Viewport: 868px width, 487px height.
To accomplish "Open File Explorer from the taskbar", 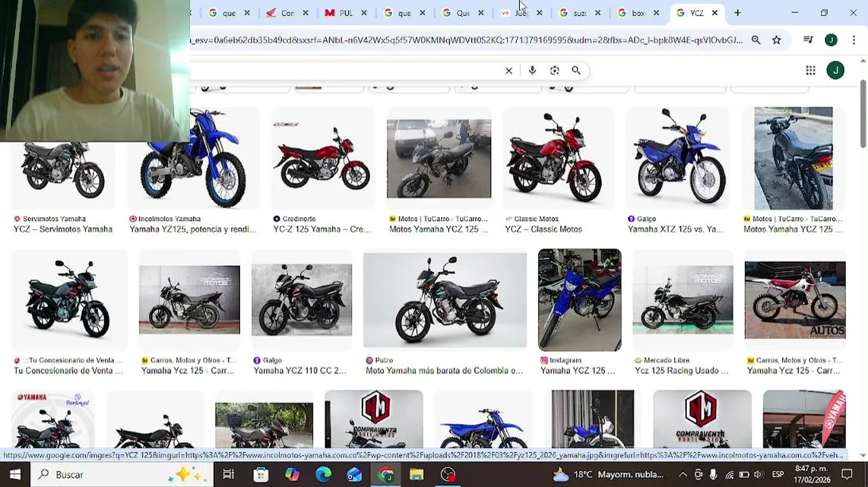I will (416, 474).
